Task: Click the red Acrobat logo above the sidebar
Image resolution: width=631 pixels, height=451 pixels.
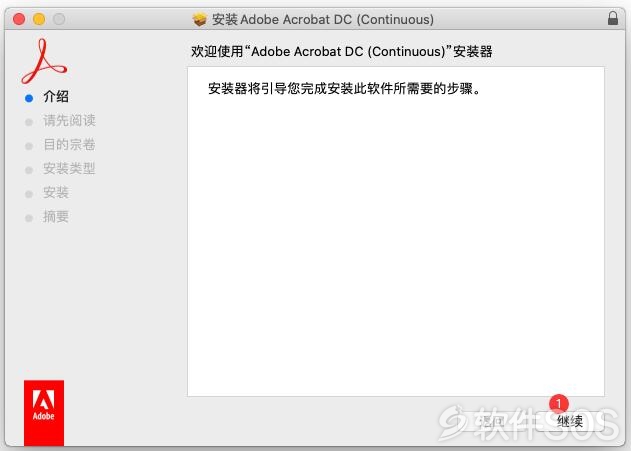Action: (44, 61)
